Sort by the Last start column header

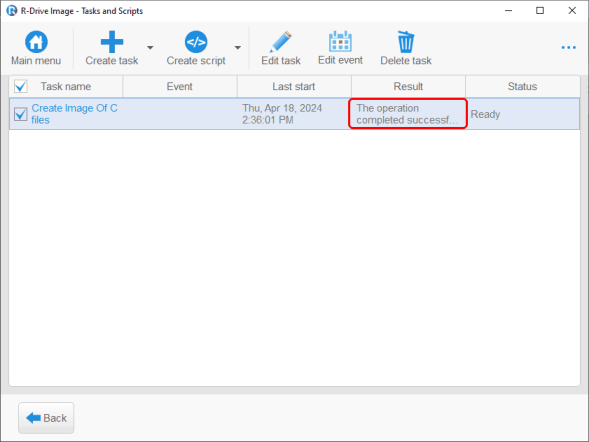[294, 86]
